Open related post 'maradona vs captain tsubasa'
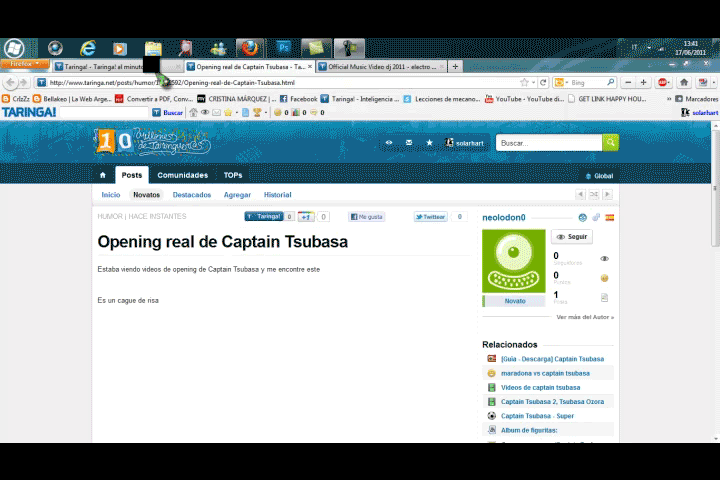The height and width of the screenshot is (480, 720). [545, 373]
